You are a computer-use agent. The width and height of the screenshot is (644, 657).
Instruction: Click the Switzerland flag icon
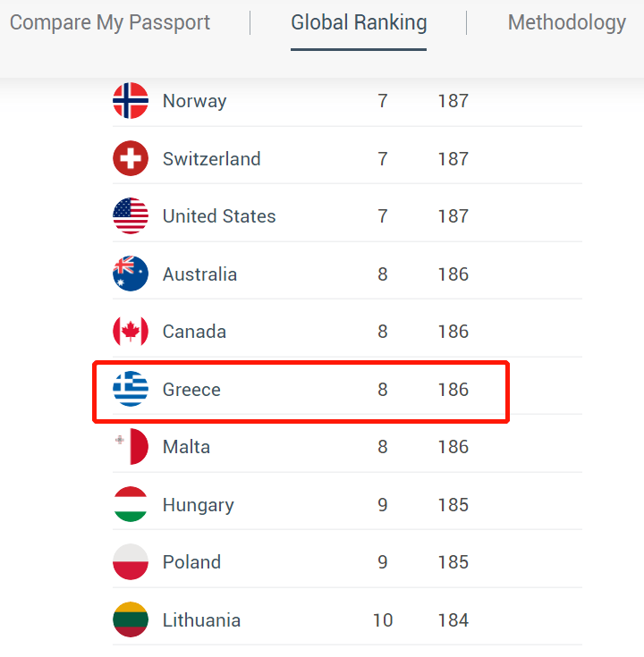click(x=131, y=159)
